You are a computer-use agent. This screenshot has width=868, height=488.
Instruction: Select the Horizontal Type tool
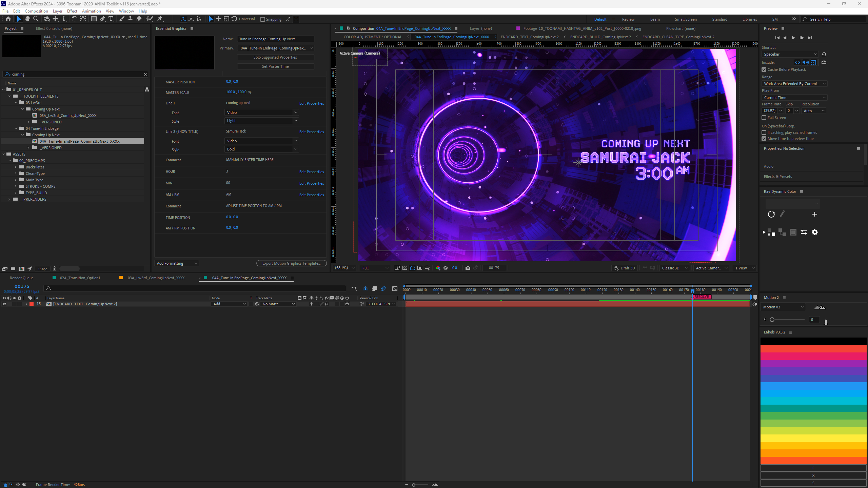point(111,19)
